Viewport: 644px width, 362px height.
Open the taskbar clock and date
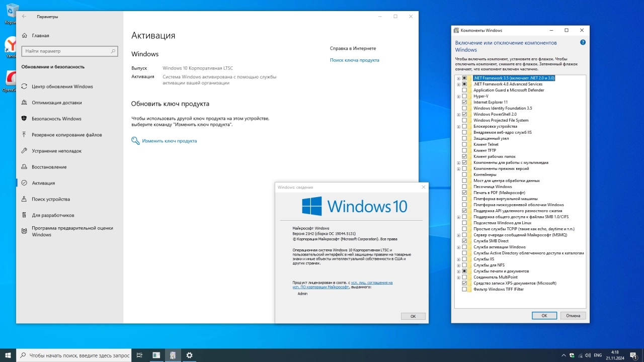(x=615, y=355)
